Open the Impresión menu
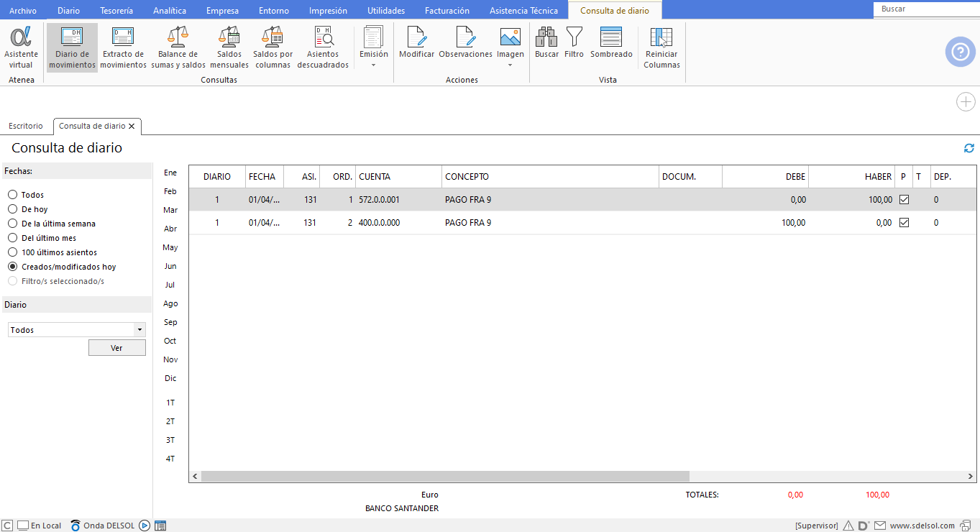 [328, 11]
